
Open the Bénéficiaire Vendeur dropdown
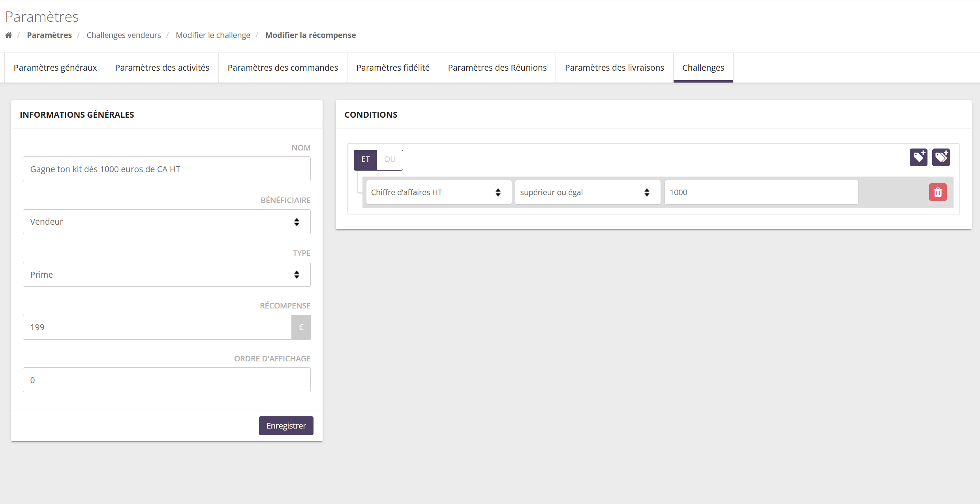coord(167,222)
